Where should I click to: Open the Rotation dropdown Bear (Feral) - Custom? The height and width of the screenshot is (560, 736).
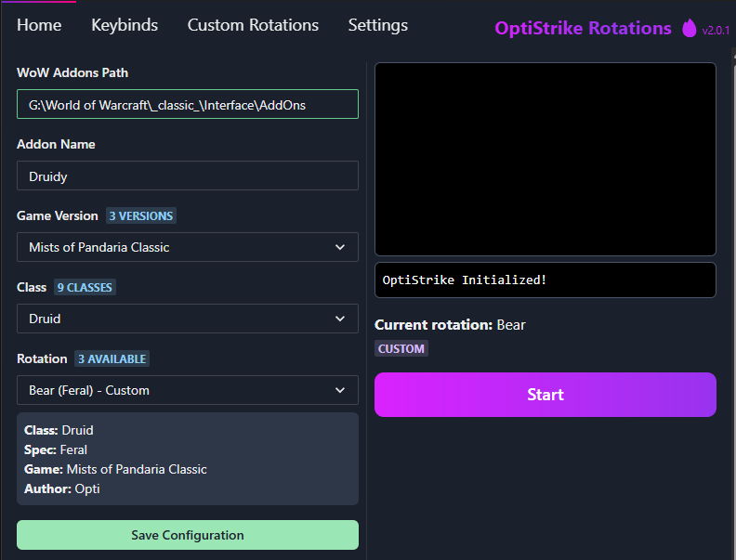click(x=188, y=390)
